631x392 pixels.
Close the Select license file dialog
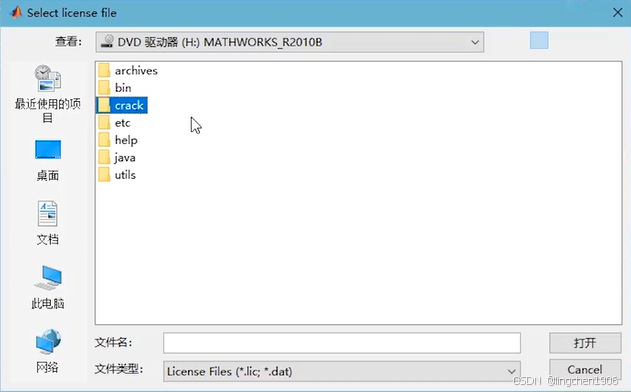point(618,12)
